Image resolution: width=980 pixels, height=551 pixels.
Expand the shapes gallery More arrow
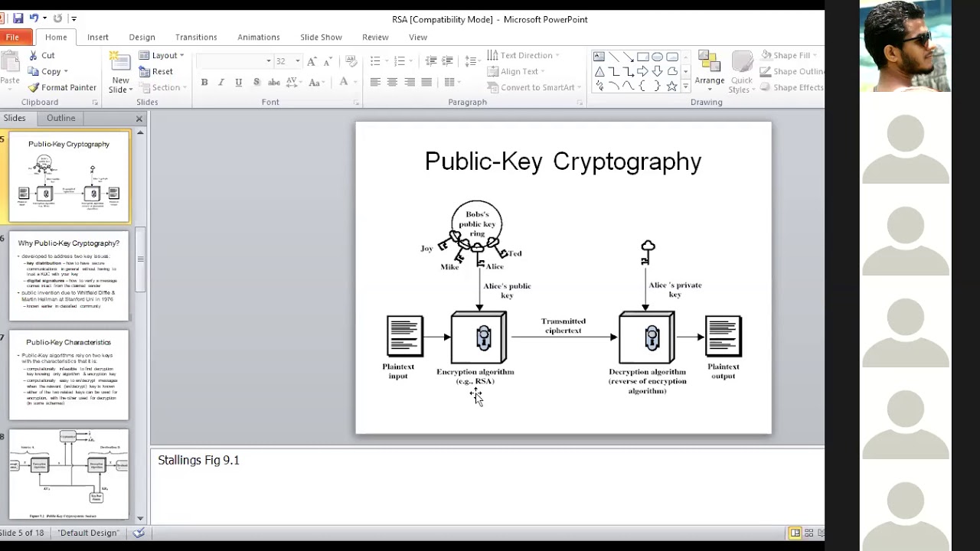tap(685, 86)
